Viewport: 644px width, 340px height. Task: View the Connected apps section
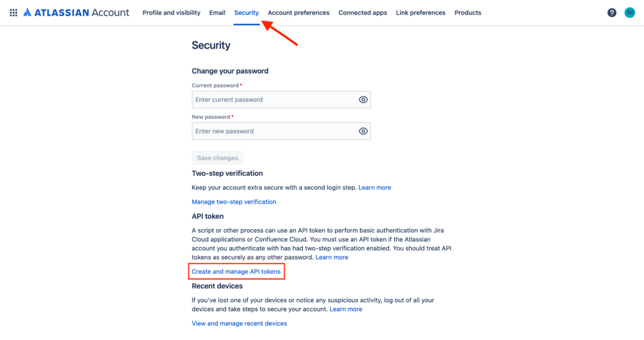[x=362, y=12]
